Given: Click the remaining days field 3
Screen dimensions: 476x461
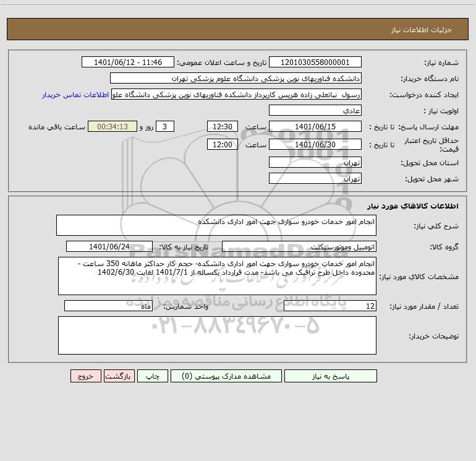Looking at the screenshot, I should tap(165, 126).
